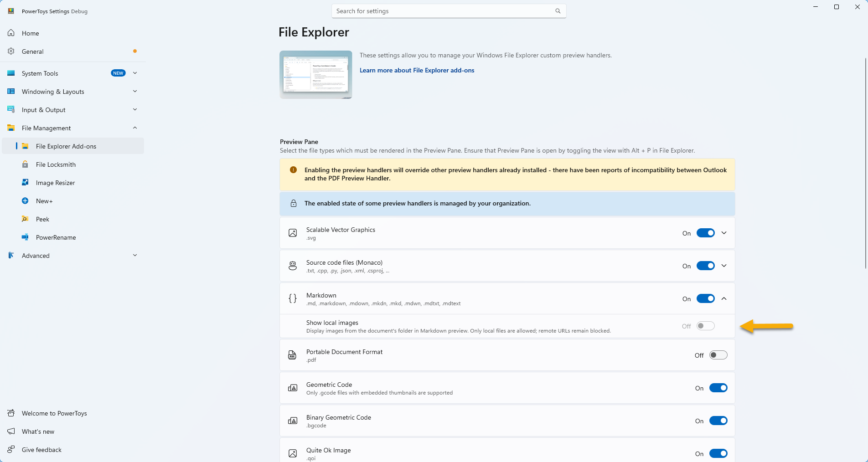
Task: Expand the System Tools chevron
Action: [135, 73]
